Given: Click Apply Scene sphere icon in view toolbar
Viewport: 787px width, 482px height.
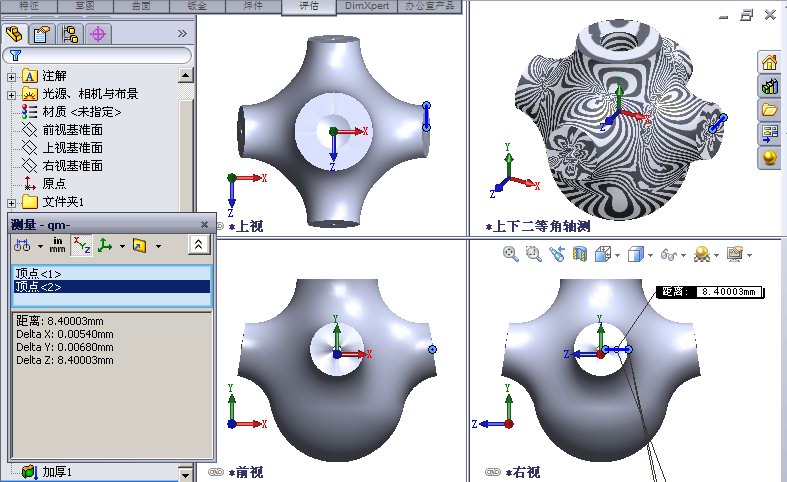Looking at the screenshot, I should [x=702, y=254].
